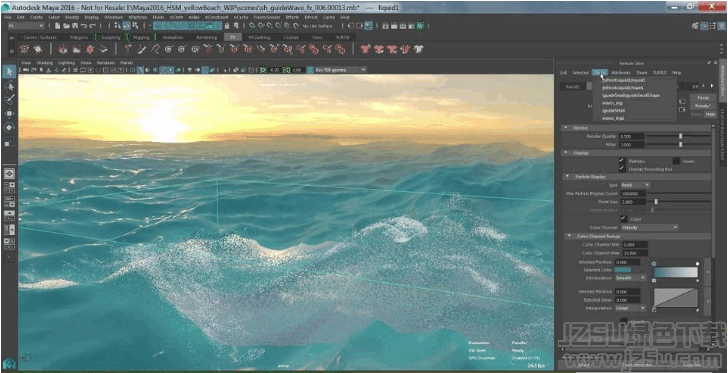The image size is (728, 373).
Task: Collapse the Display section
Action: pyautogui.click(x=566, y=152)
